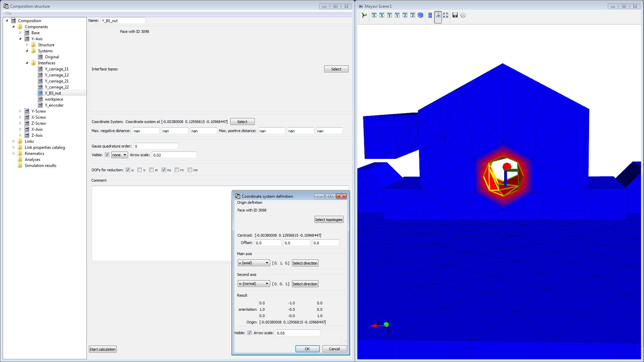Click Select direction for Second axis
The image size is (644, 362).
tap(305, 284)
